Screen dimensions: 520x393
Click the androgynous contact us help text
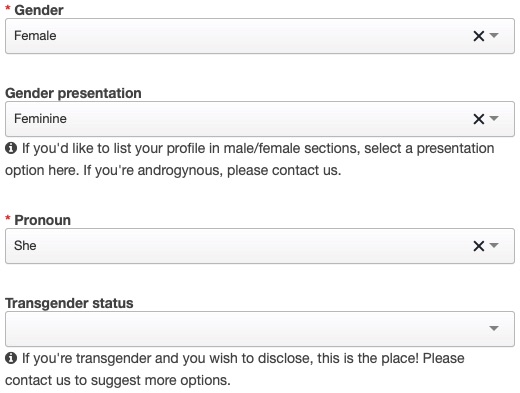pos(212,170)
